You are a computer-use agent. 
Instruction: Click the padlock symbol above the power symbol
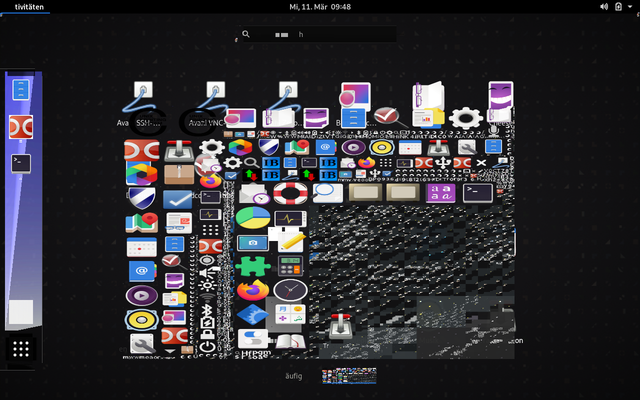click(x=207, y=335)
